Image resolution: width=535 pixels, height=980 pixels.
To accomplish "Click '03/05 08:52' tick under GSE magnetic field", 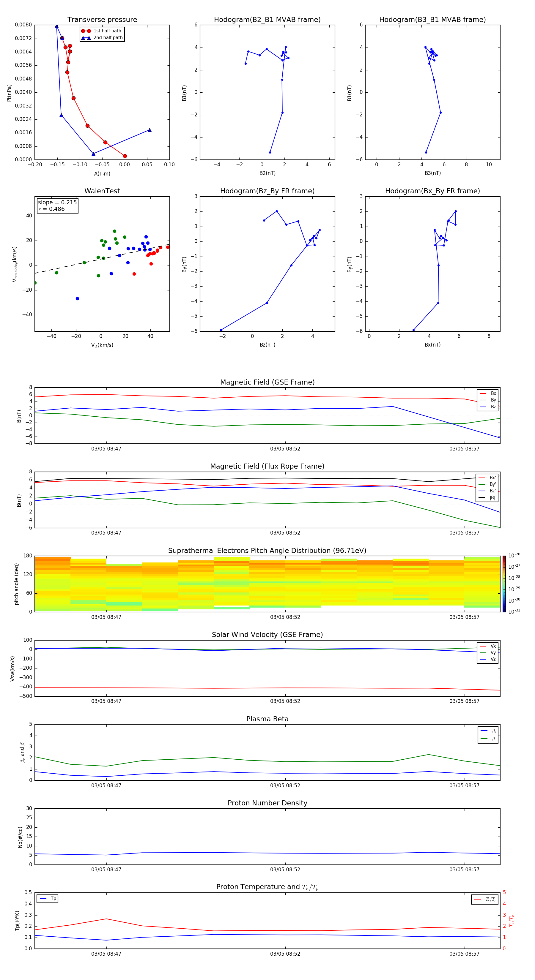I will 285,449.
